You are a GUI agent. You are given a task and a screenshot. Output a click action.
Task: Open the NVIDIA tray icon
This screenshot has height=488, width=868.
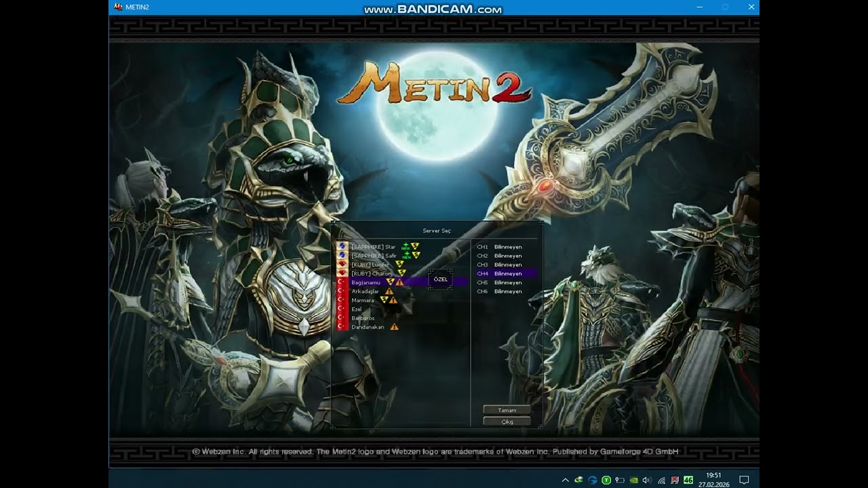pyautogui.click(x=633, y=480)
